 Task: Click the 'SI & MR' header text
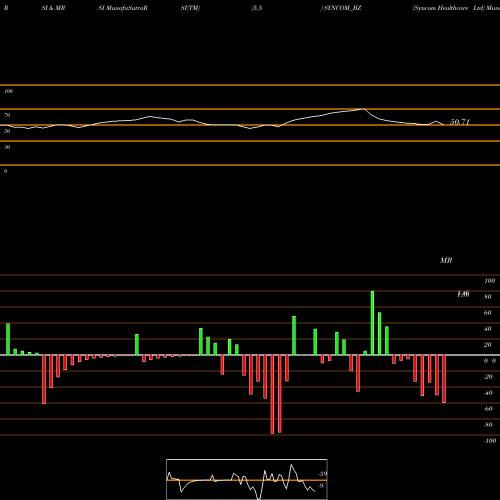point(53,8)
